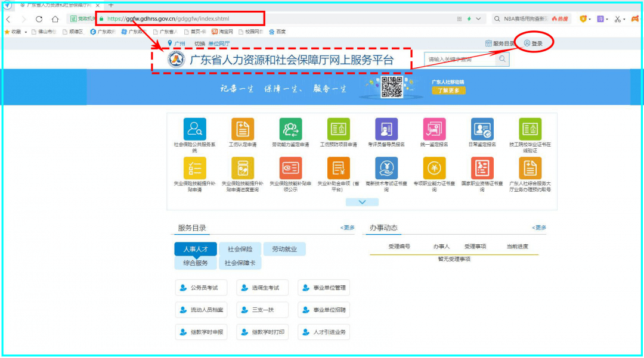
Task: Click 更多 link beside 办事动态
Action: 539,228
